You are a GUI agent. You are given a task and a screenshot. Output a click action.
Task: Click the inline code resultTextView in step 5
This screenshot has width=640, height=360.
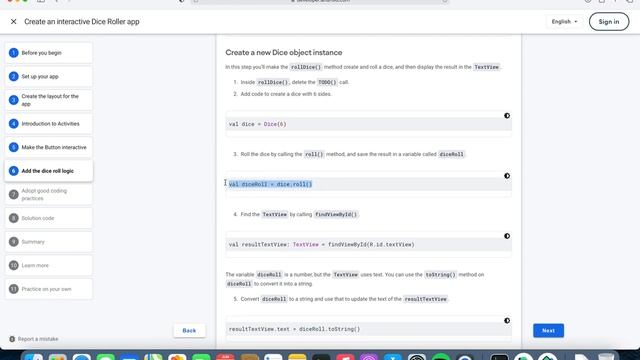tap(425, 299)
